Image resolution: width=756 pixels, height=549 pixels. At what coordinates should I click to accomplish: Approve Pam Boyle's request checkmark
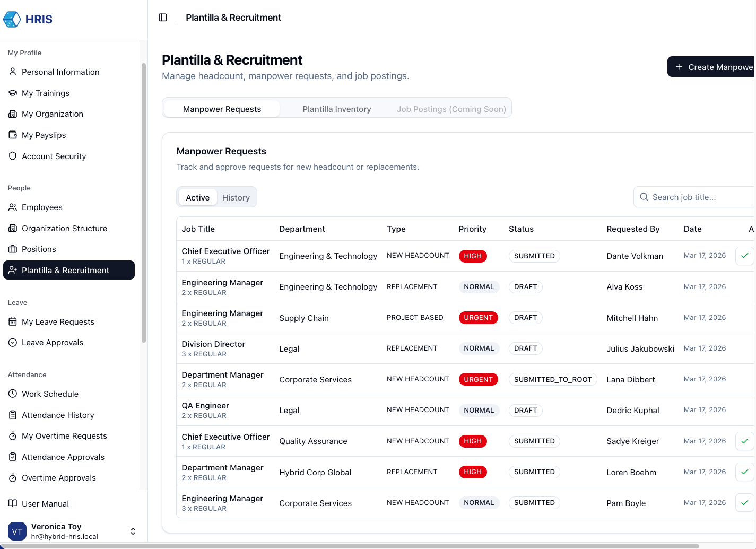coord(744,502)
